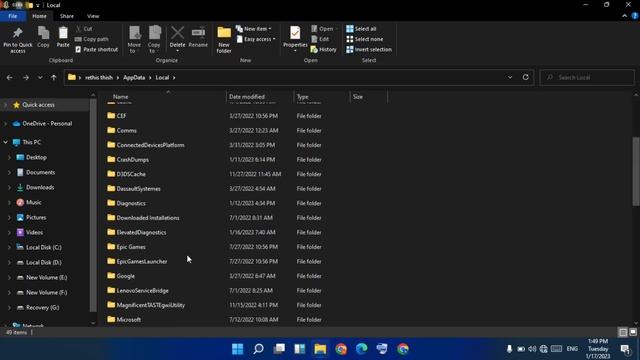Click Paste shortcut command
Screen dimensions: 640x360
pos(97,49)
